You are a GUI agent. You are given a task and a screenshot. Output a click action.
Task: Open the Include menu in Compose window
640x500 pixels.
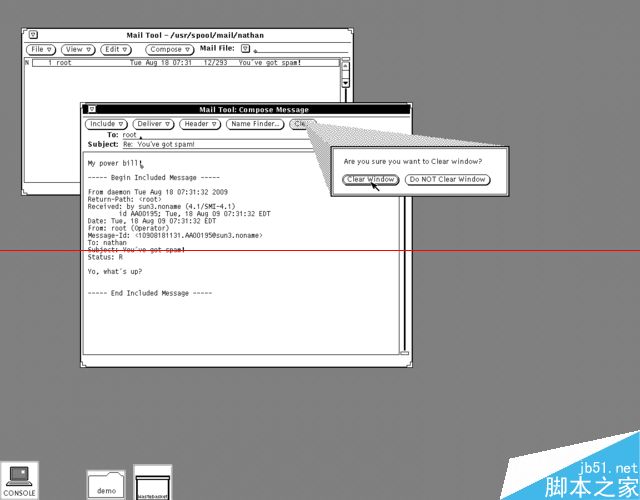[x=106, y=124]
